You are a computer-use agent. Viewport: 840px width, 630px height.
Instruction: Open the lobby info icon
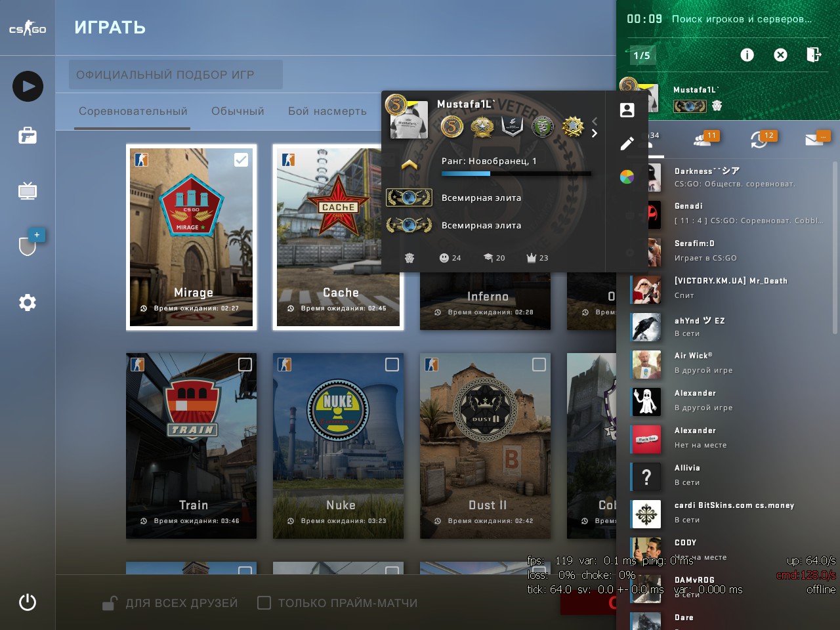[747, 55]
